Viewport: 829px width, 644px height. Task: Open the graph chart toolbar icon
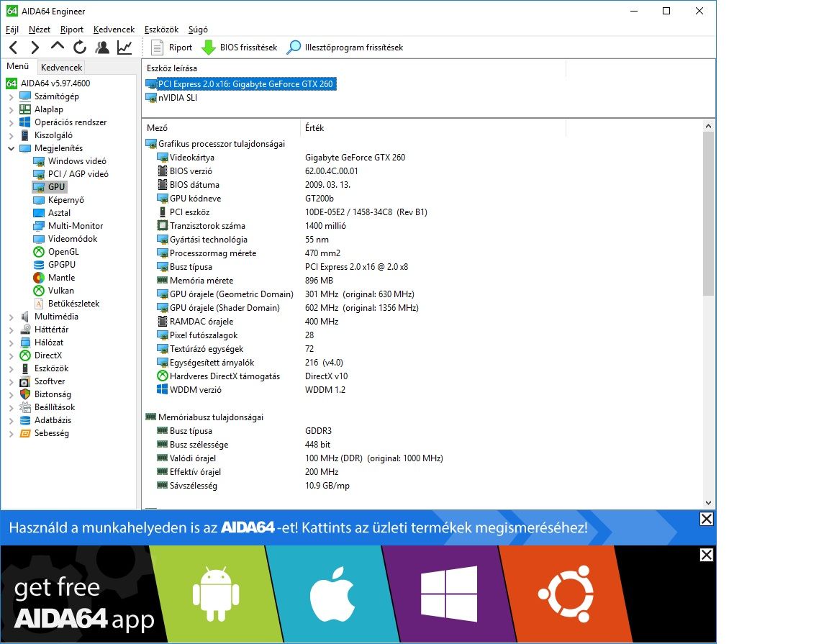click(124, 47)
